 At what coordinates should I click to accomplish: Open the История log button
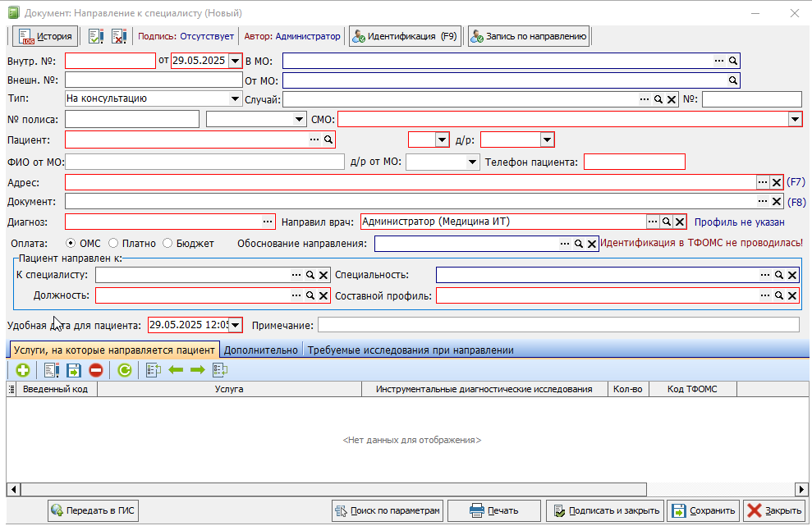45,36
